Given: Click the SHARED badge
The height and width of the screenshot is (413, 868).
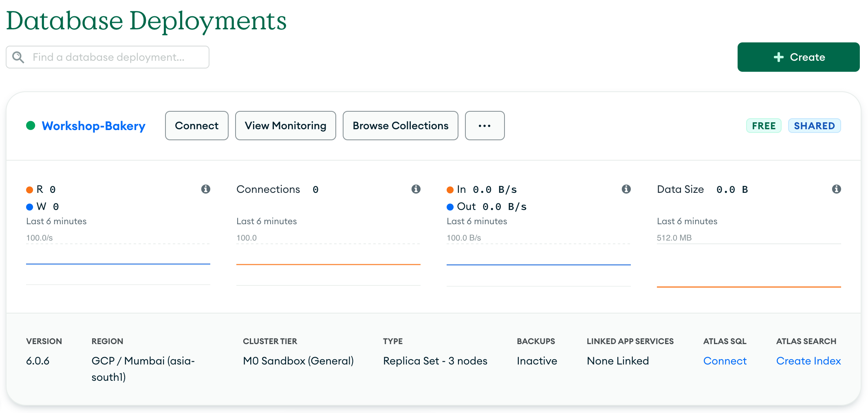Looking at the screenshot, I should coord(814,126).
